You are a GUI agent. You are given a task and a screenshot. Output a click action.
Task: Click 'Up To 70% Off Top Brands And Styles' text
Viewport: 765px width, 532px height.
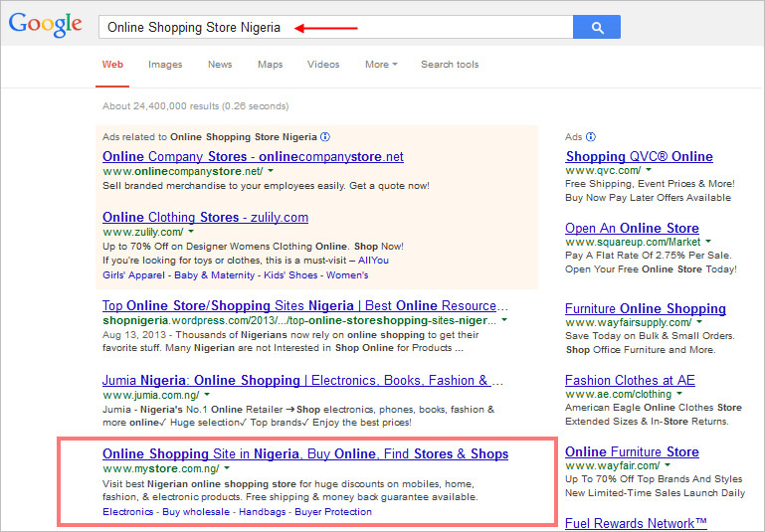pos(654,479)
